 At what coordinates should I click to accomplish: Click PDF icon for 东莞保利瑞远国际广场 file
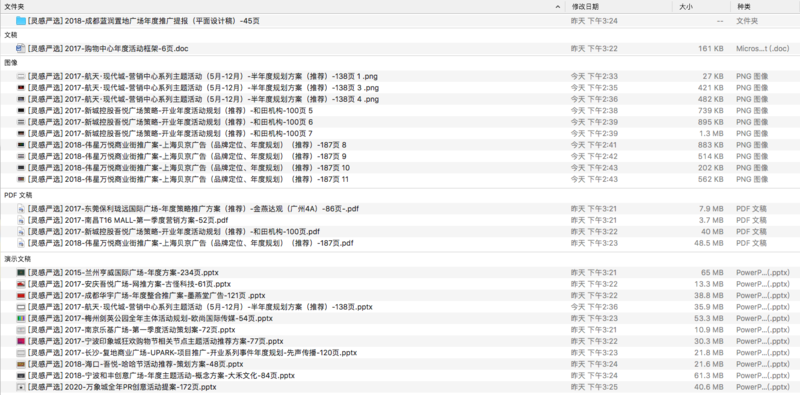(21, 209)
